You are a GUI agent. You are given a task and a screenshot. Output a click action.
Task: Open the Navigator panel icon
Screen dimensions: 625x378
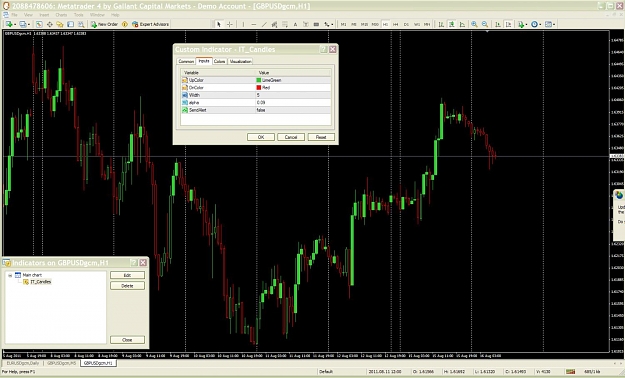point(60,24)
